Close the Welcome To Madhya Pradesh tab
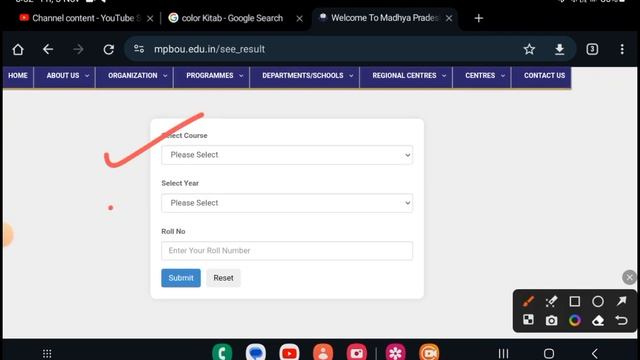640x360 pixels. pos(449,18)
